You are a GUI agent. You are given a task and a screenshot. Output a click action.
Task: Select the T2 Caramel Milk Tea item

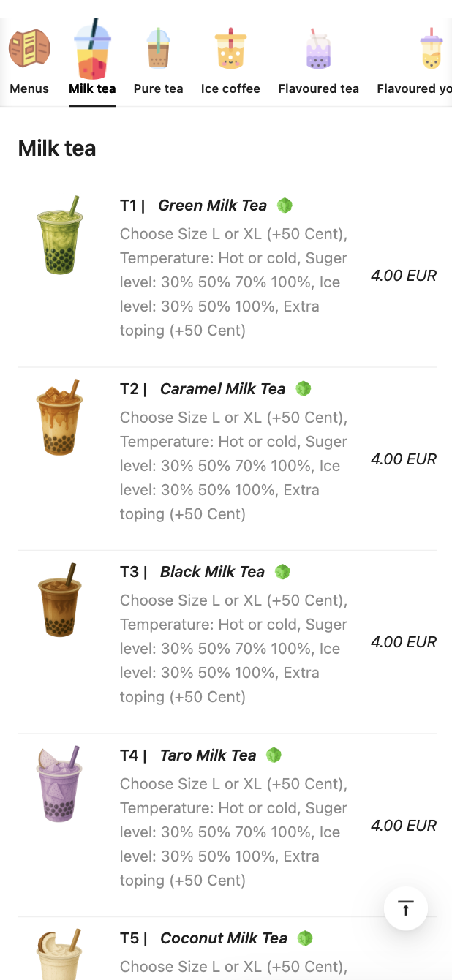click(222, 389)
